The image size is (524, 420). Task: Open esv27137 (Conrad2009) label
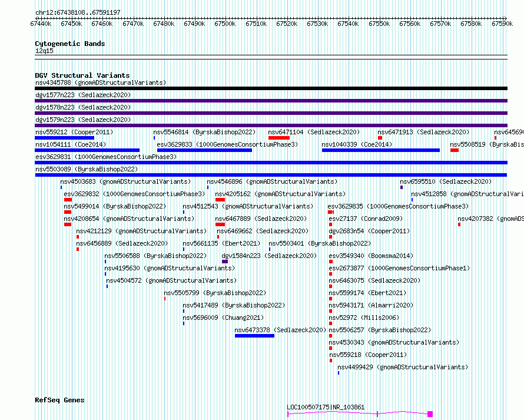click(366, 219)
